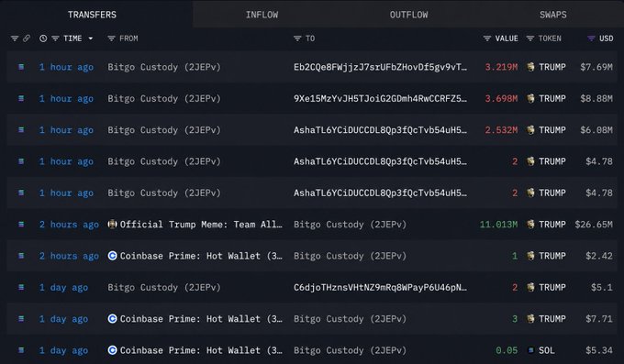Open transaction icon for 3.219M TRUMP row
This screenshot has height=364, width=624.
coord(21,67)
